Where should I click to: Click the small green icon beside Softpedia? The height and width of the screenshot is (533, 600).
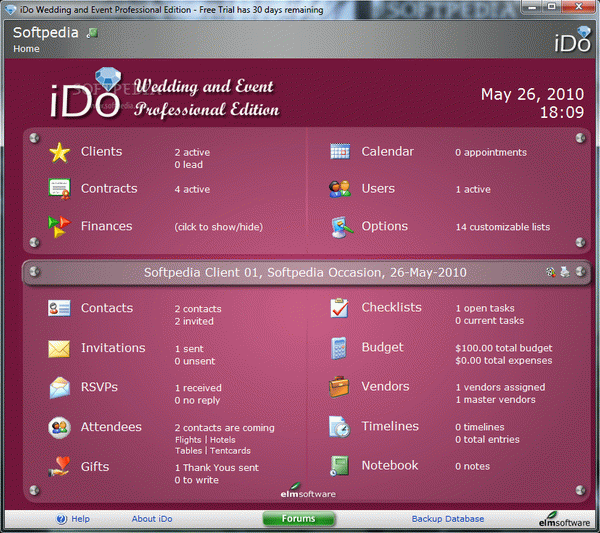point(92,33)
